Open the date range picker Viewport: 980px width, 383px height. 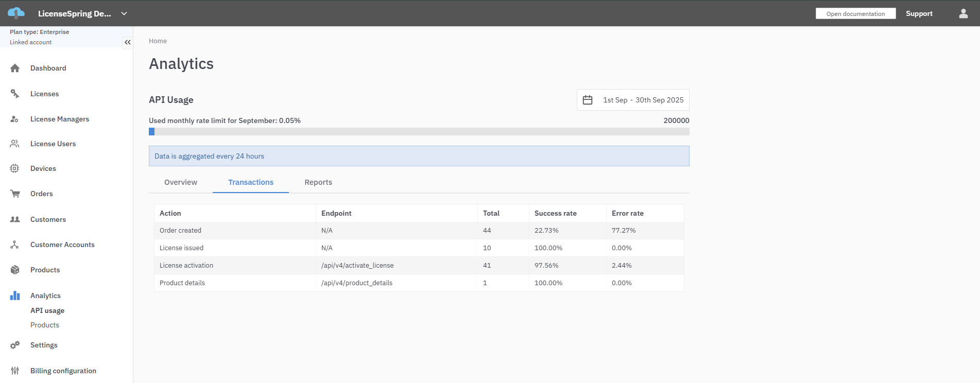point(633,100)
